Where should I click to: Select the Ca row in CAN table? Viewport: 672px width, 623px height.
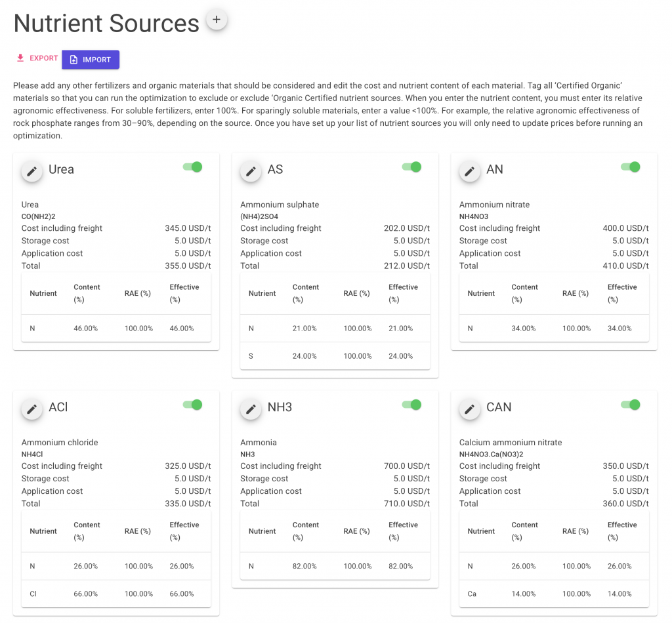554,594
